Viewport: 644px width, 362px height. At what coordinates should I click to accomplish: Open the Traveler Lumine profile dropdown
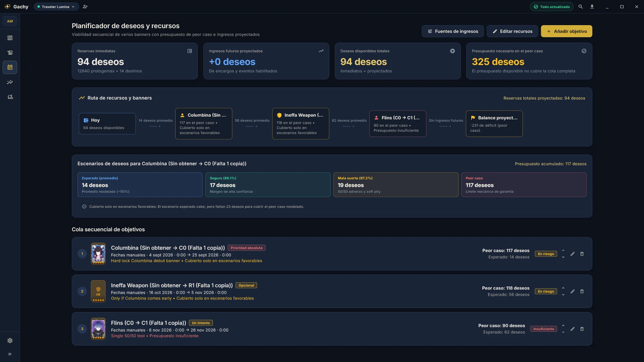pyautogui.click(x=56, y=7)
